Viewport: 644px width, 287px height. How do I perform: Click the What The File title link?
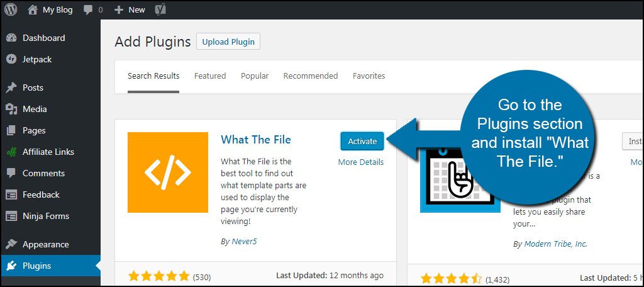click(256, 139)
